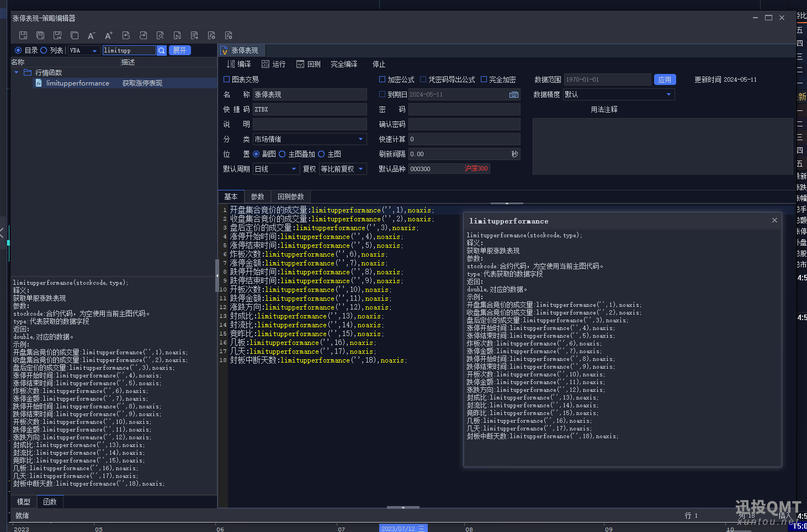Image resolution: width=807 pixels, height=532 pixels.
Task: Click the Save As icon with arrow
Action: click(x=57, y=35)
